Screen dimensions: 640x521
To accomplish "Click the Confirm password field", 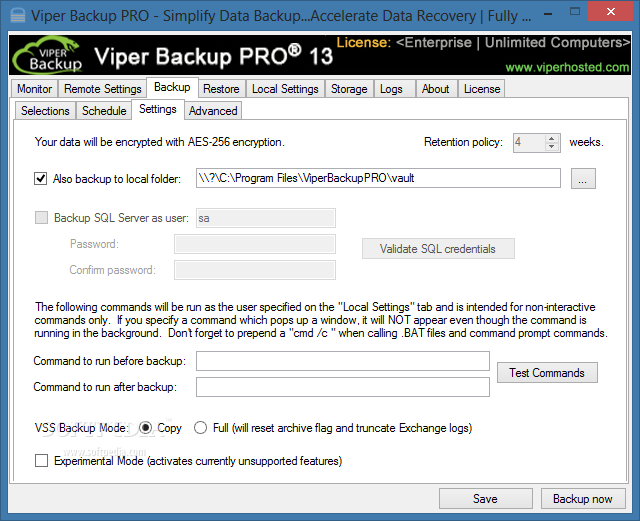I will pyautogui.click(x=255, y=270).
